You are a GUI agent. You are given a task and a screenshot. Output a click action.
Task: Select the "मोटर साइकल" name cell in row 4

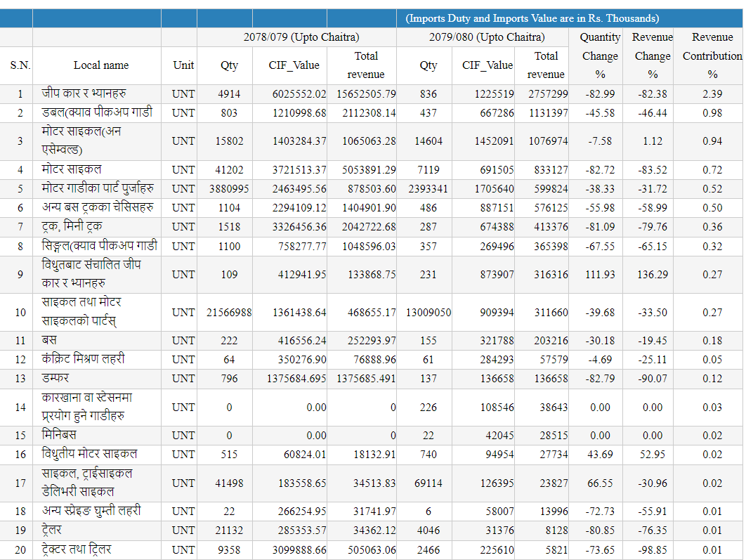tap(72, 169)
